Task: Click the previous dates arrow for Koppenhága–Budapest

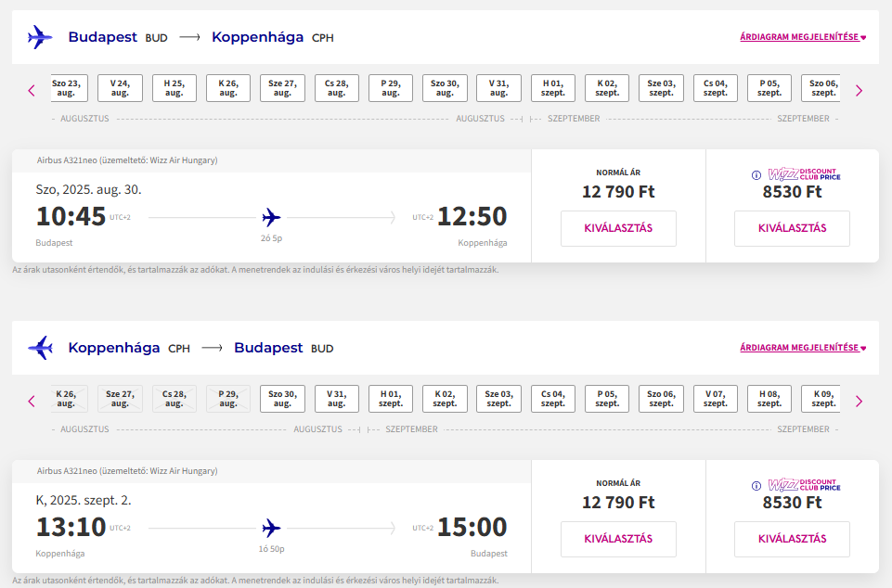Action: (32, 401)
